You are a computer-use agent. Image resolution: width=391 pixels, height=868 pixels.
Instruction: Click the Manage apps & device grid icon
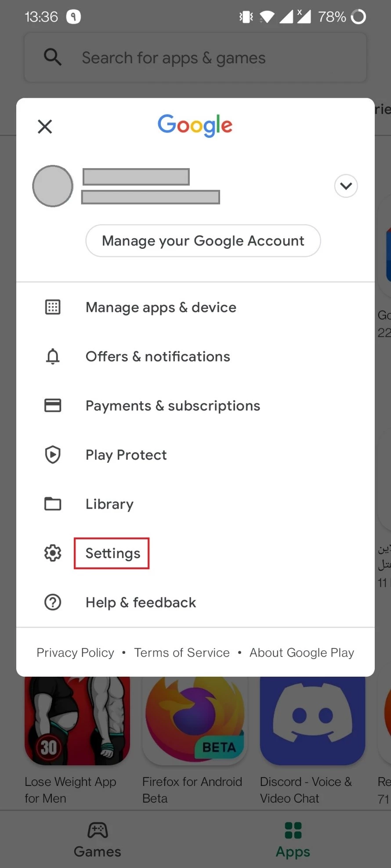point(53,307)
